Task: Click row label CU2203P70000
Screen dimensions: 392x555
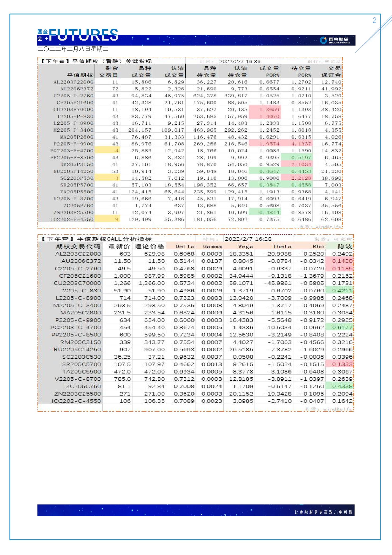Action: coord(73,109)
